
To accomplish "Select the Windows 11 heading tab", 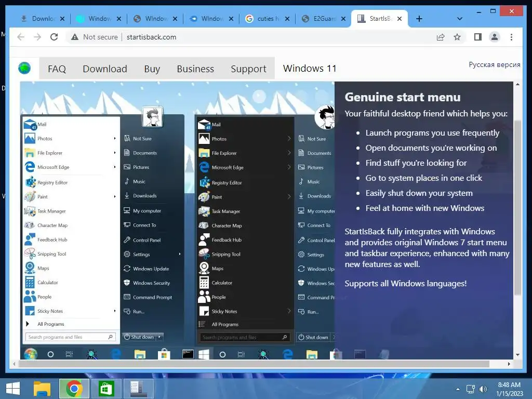I will click(310, 68).
